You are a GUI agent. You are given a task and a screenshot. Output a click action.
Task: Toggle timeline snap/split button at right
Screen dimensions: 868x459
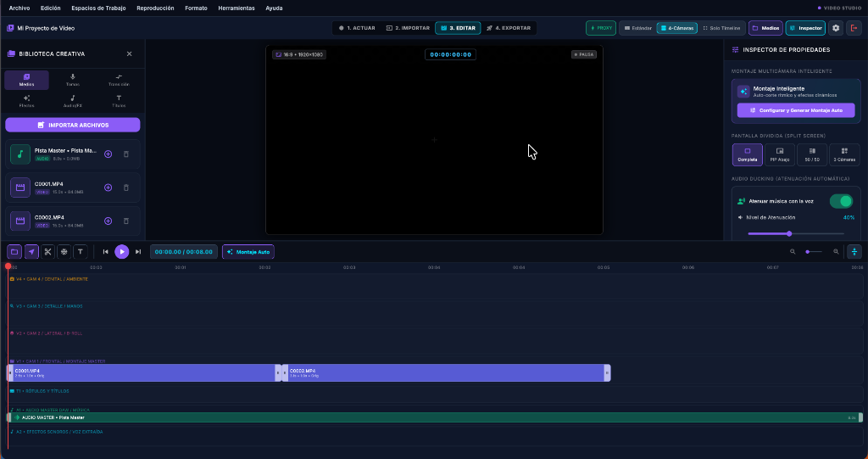854,252
